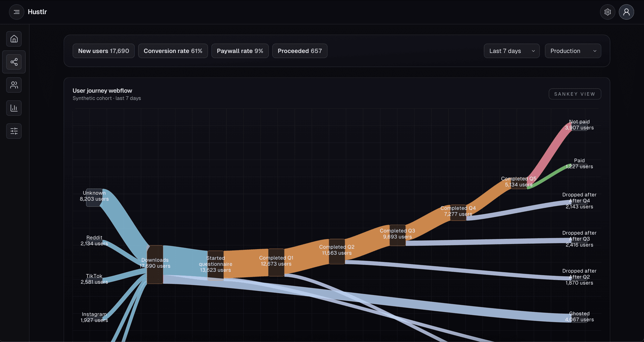Open settings via the gear icon

click(x=607, y=12)
